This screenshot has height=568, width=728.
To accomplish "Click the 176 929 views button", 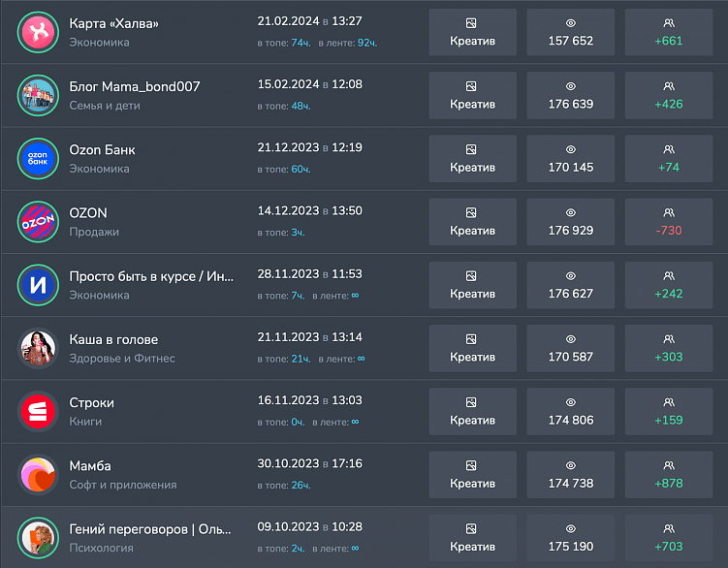I will click(570, 221).
